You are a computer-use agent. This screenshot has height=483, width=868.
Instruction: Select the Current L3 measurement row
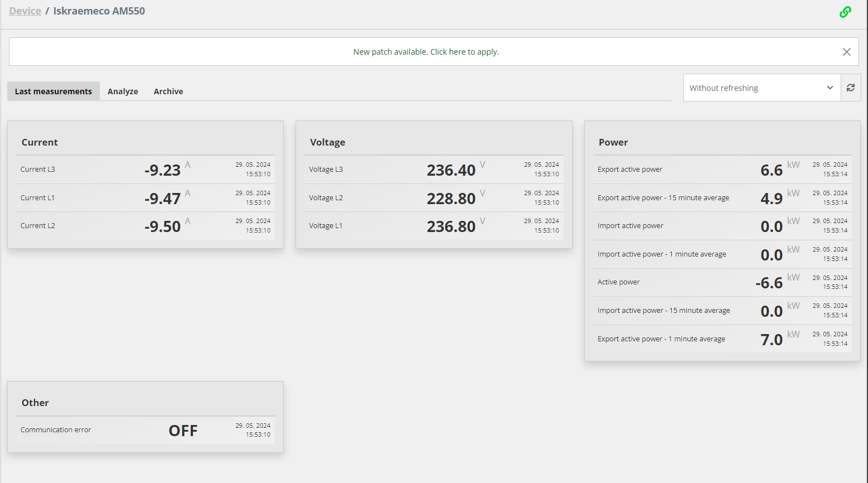tap(146, 170)
